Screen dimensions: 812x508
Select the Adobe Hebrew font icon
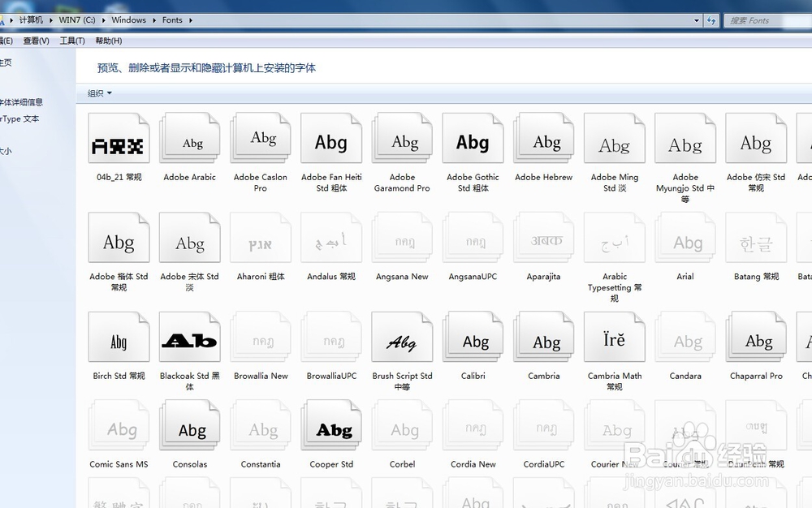pyautogui.click(x=544, y=138)
